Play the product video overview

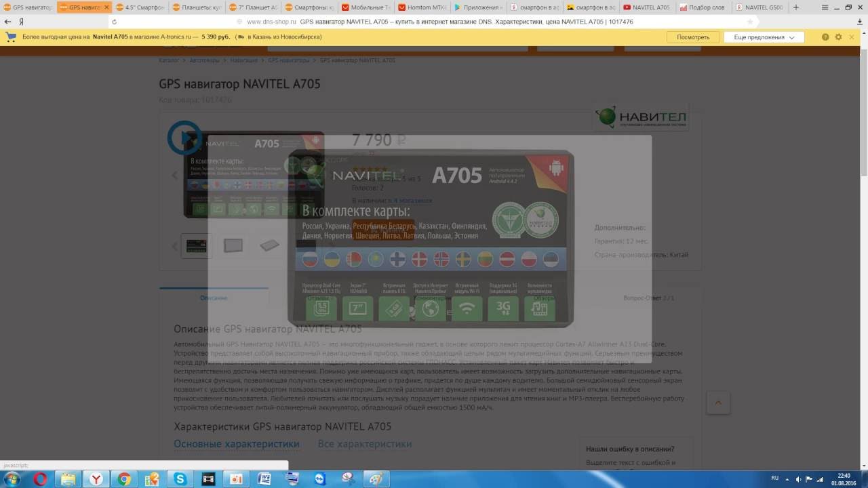(x=184, y=138)
